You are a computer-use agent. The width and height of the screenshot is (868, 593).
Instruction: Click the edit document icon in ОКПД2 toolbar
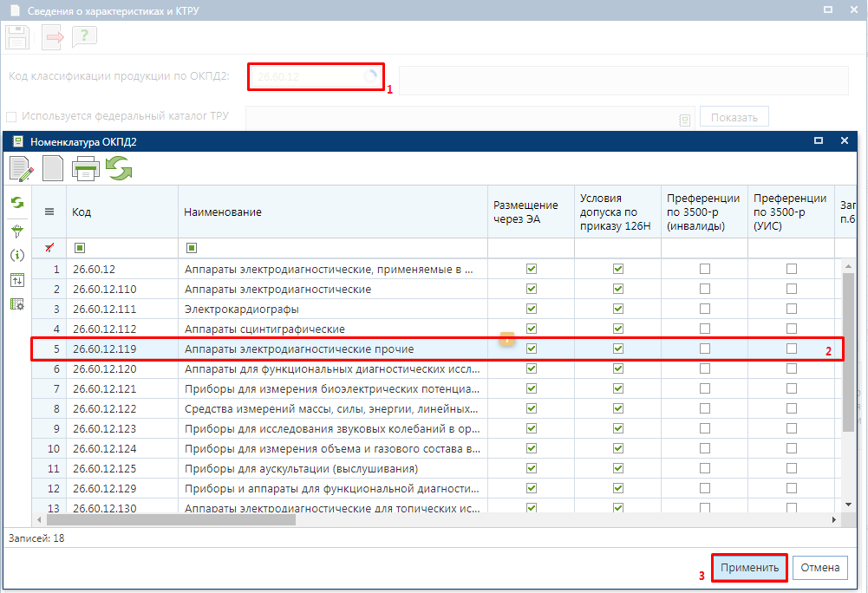pos(22,168)
